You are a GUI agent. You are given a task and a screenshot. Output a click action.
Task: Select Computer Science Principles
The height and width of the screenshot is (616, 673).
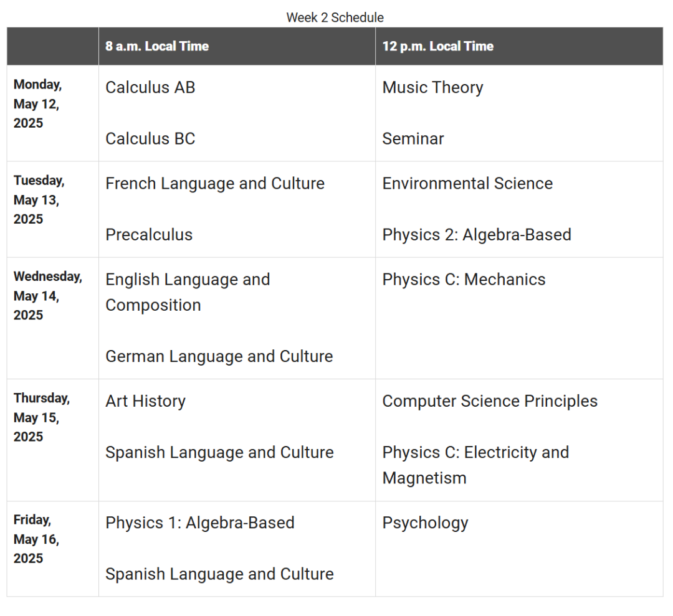click(x=490, y=402)
